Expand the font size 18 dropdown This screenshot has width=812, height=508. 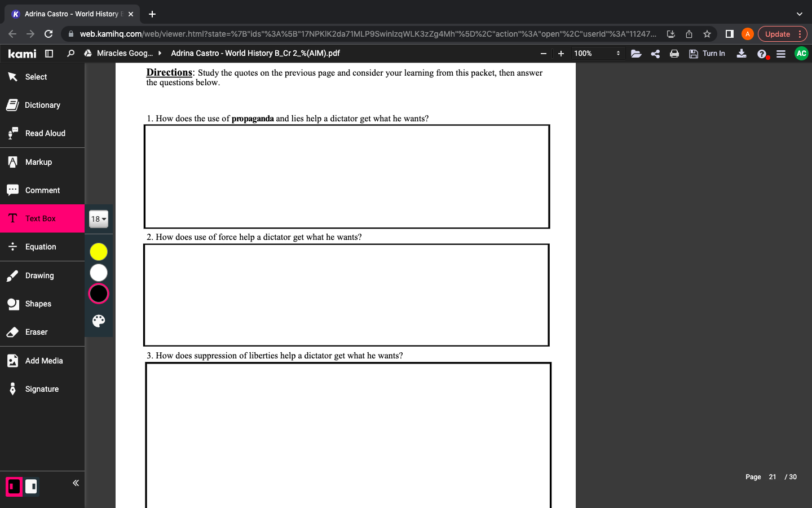(x=99, y=219)
